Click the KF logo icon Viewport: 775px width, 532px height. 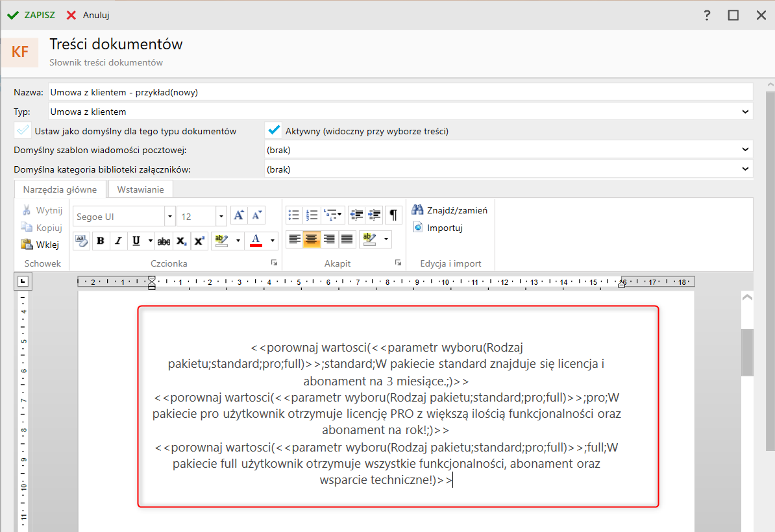(19, 52)
